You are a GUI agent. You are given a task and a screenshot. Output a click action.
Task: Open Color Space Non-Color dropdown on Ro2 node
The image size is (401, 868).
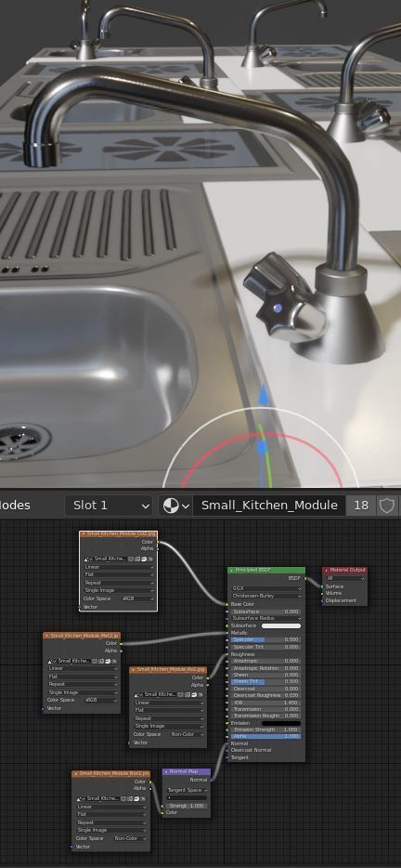[x=188, y=734]
